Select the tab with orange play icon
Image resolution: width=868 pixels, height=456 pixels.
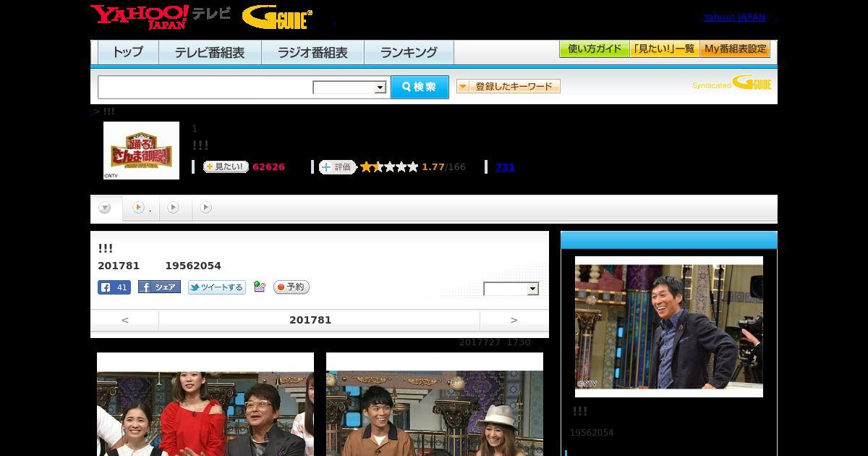141,208
